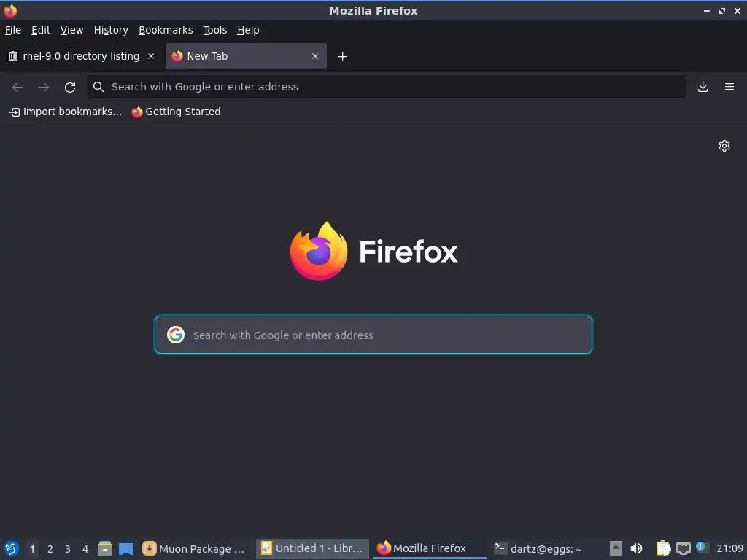The width and height of the screenshot is (747, 560).
Task: Switch to Untitled 1 - Libr... window
Action: click(x=312, y=548)
